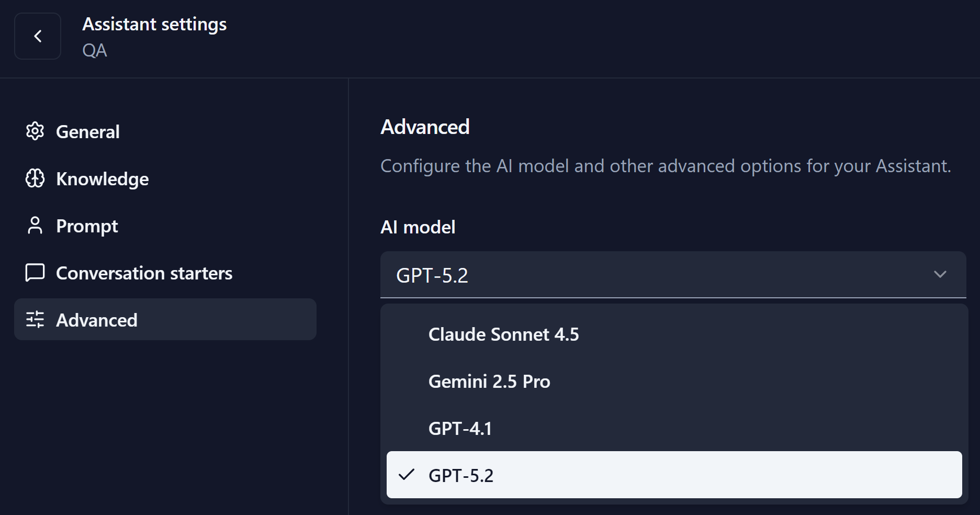Click the Conversation starters chat bubble icon
The width and height of the screenshot is (980, 515).
(35, 273)
